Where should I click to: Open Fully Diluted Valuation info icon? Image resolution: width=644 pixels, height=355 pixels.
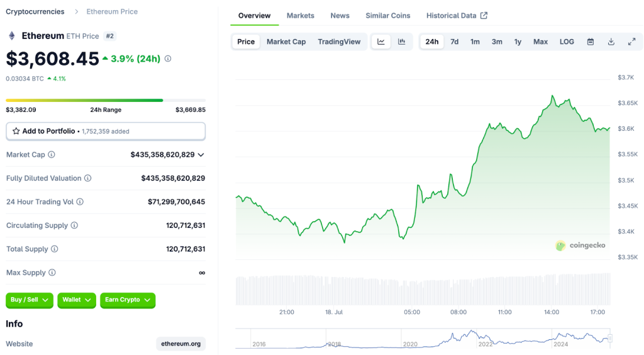pyautogui.click(x=88, y=178)
